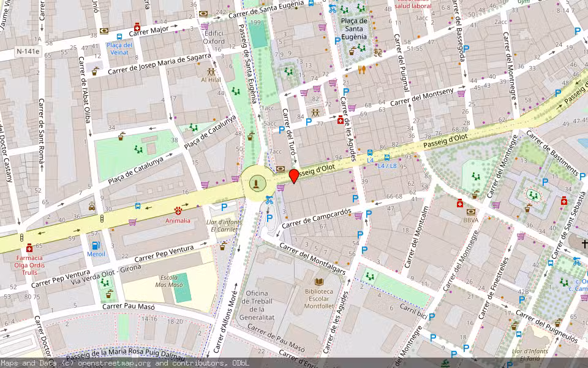Select the monument icon inside the roundabout
Viewport: 588px width, 368px height.
256,183
